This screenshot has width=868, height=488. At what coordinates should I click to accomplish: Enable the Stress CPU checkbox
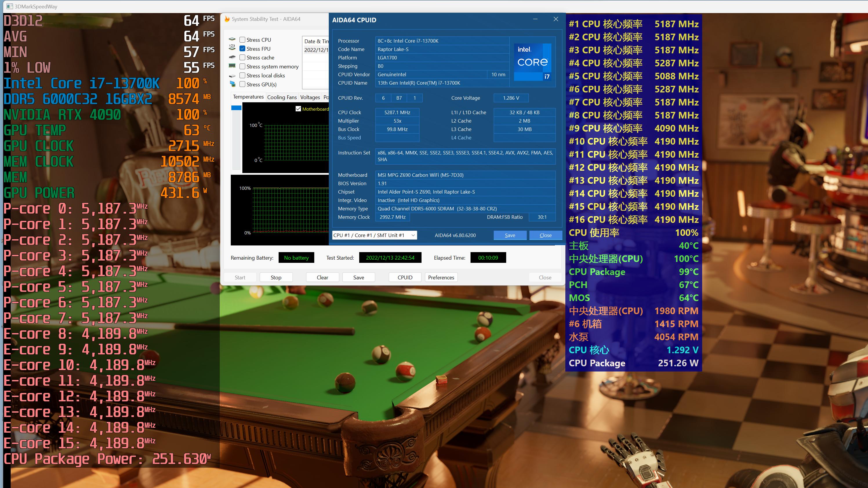[242, 40]
